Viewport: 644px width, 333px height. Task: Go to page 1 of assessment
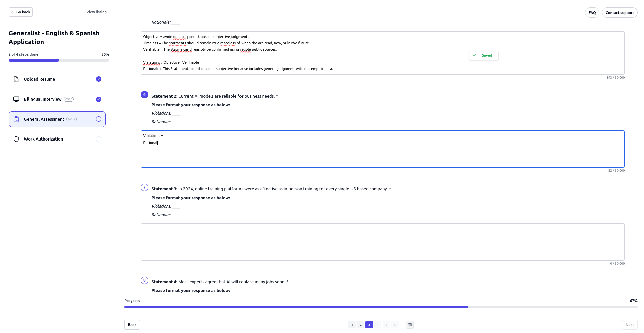click(x=352, y=325)
